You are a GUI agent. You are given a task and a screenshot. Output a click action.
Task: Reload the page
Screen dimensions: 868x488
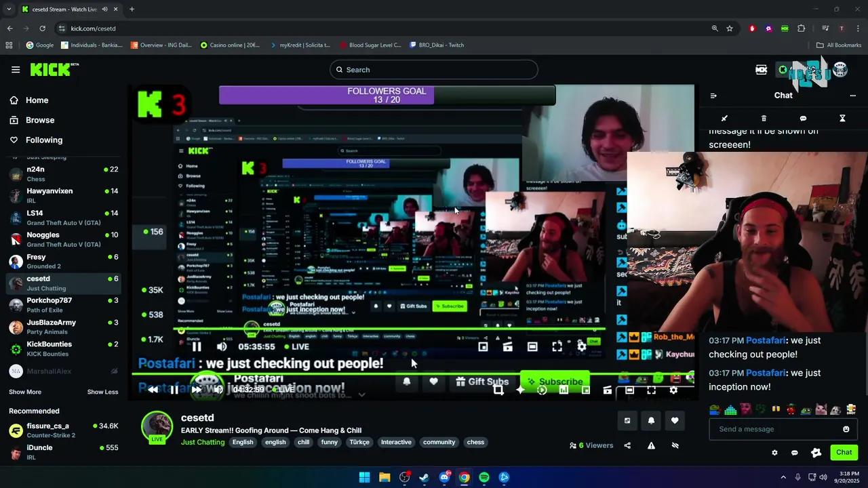pyautogui.click(x=42, y=28)
